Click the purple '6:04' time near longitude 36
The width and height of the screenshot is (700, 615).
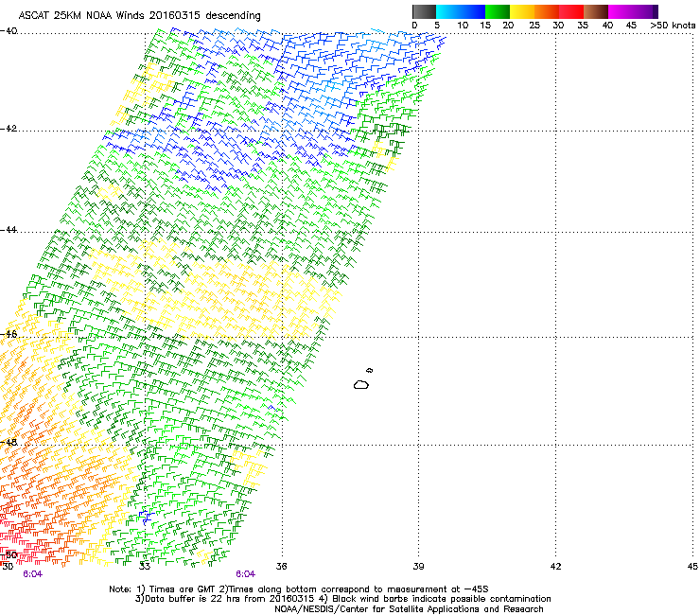(246, 574)
